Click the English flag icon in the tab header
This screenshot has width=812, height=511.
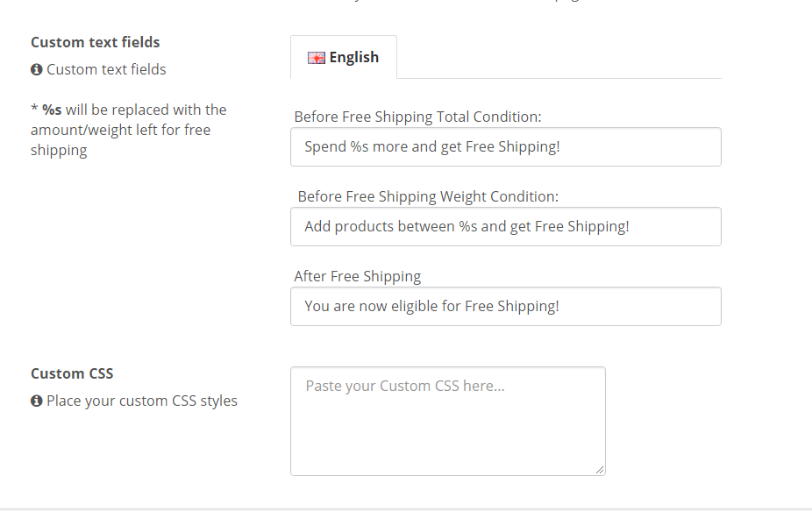(316, 56)
